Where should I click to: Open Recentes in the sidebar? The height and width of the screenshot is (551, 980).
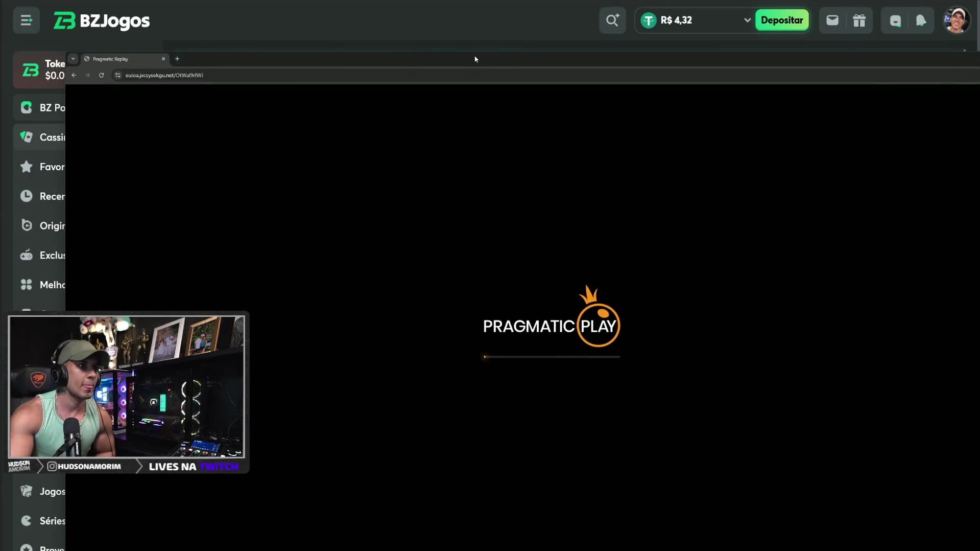(40, 196)
